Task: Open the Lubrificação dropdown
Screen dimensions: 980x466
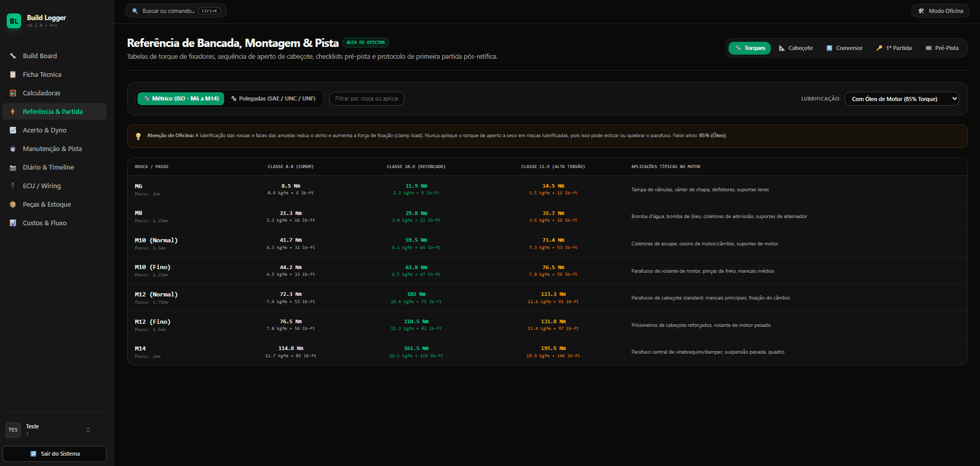Action: [x=902, y=98]
